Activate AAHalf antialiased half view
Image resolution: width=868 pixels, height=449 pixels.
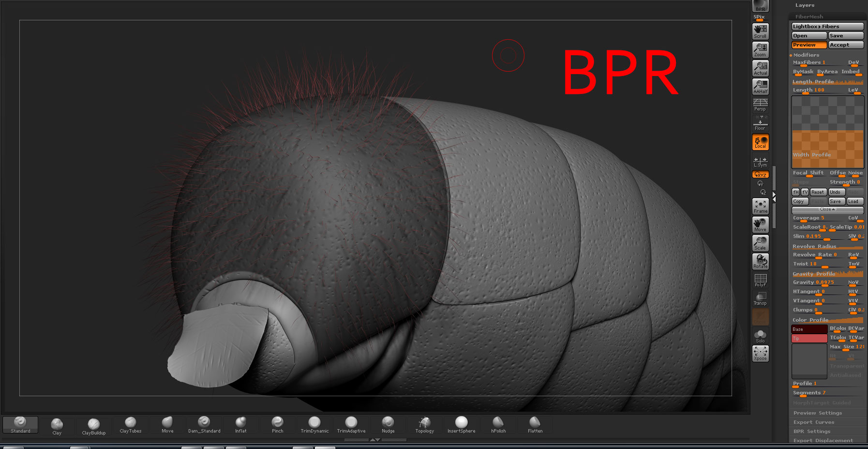pyautogui.click(x=760, y=87)
